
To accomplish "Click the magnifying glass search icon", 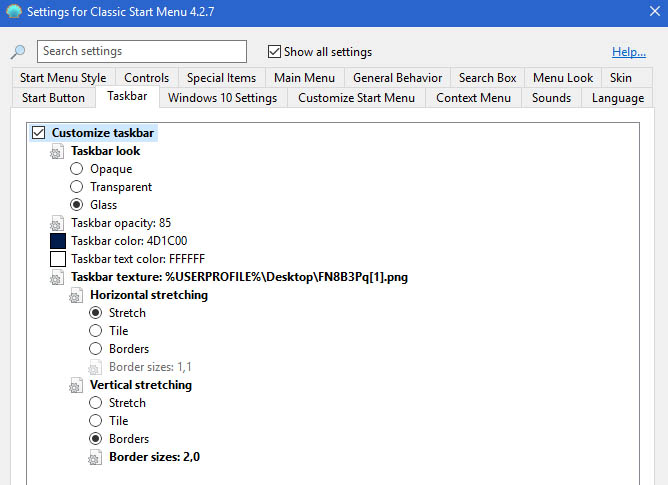I will point(18,52).
